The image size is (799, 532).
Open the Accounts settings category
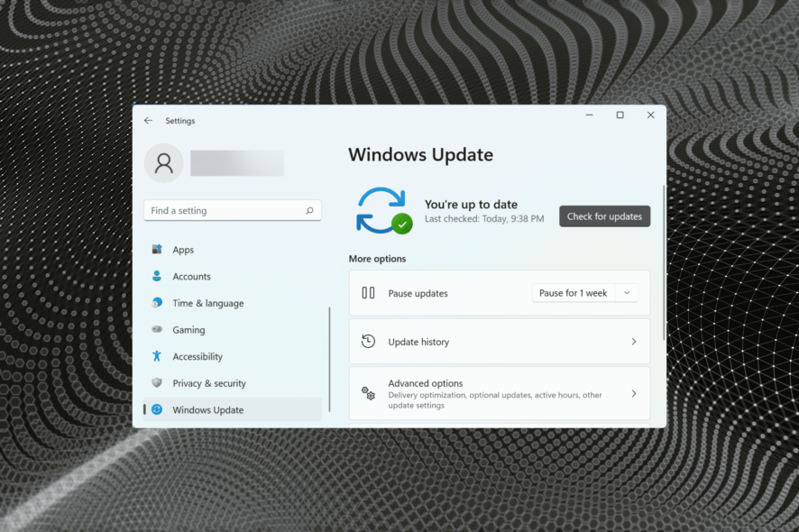(x=233, y=276)
